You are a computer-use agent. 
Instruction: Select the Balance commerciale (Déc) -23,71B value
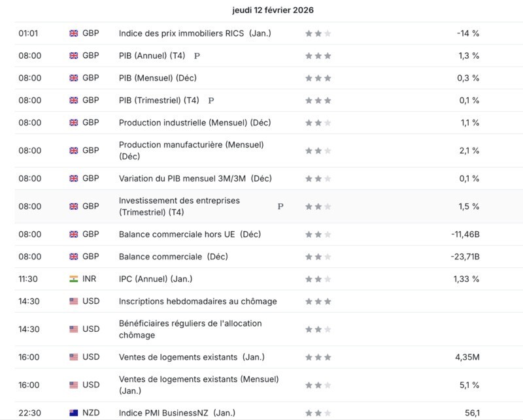pos(465,257)
